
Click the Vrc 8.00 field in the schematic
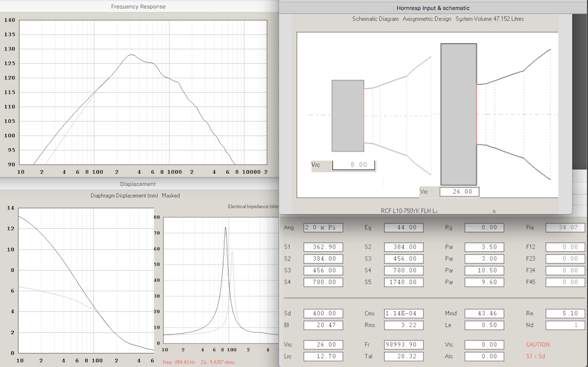pos(353,165)
